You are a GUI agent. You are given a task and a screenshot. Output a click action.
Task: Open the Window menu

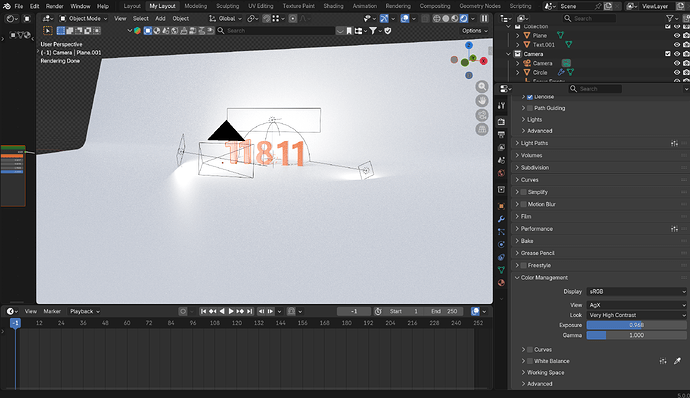(x=80, y=6)
